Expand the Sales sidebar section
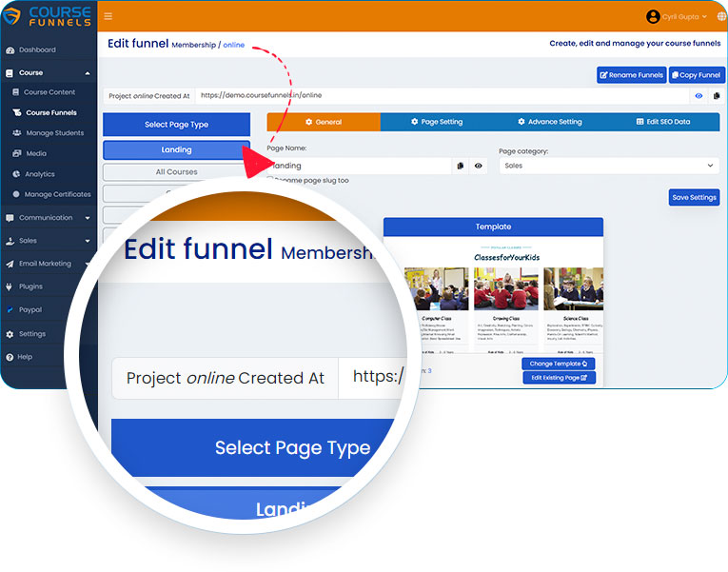The image size is (728, 572). pyautogui.click(x=88, y=241)
